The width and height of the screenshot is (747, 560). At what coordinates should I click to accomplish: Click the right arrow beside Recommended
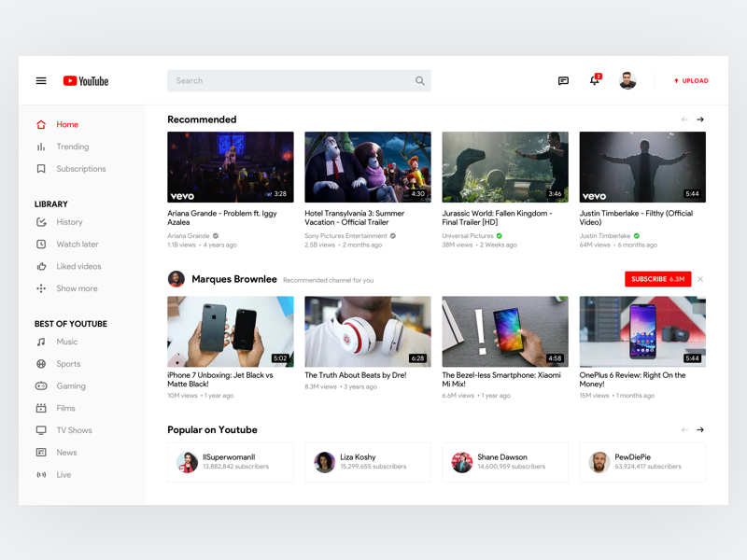coord(700,119)
